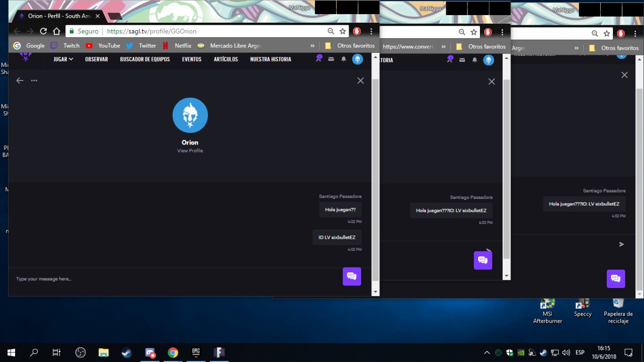
Task: Open messages envelope in the middle window
Action: pyautogui.click(x=462, y=60)
